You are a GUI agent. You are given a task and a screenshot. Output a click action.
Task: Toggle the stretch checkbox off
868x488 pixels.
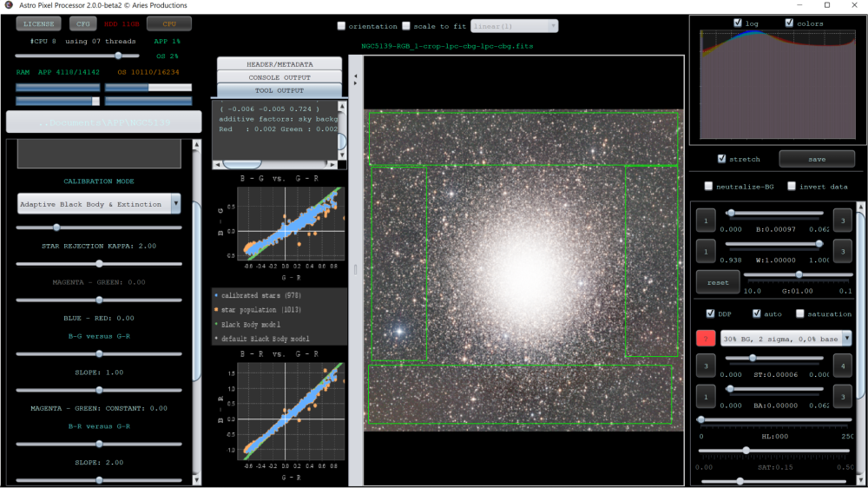721,158
